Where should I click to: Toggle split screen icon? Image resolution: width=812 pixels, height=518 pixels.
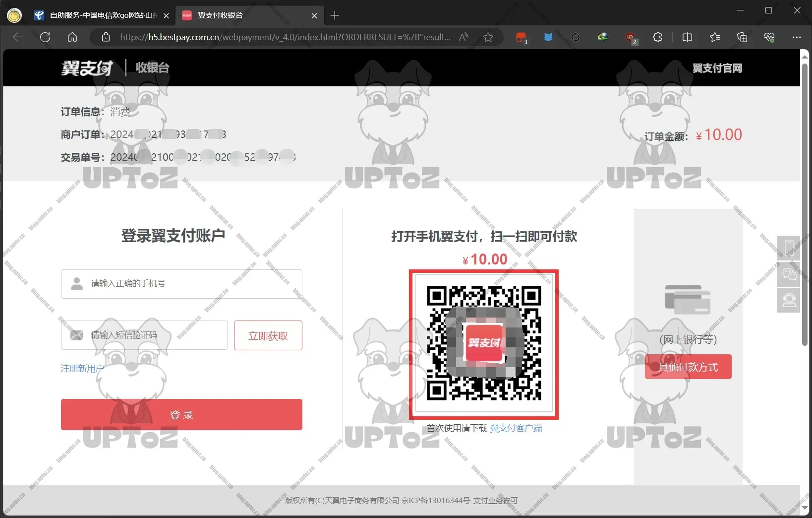[x=687, y=37]
